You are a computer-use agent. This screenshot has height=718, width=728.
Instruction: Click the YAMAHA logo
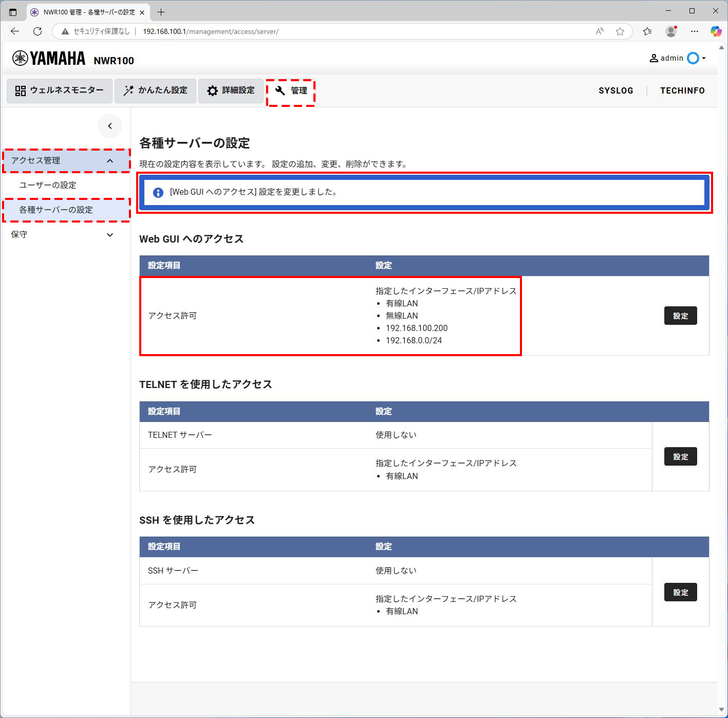pyautogui.click(x=49, y=58)
